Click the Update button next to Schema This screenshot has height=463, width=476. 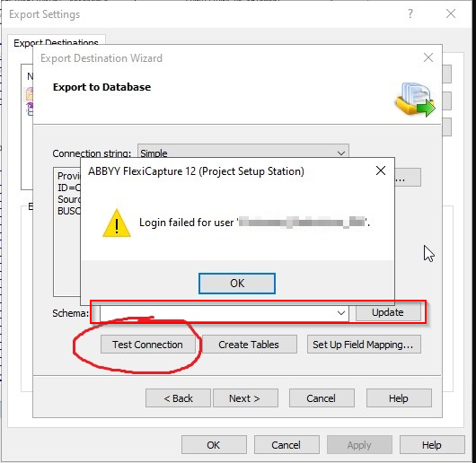[x=388, y=312]
